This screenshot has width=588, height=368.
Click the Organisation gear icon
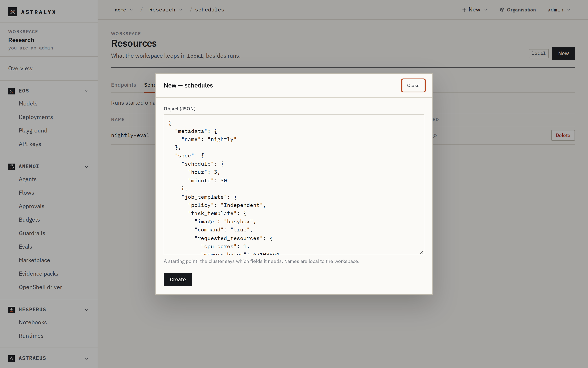pyautogui.click(x=502, y=10)
